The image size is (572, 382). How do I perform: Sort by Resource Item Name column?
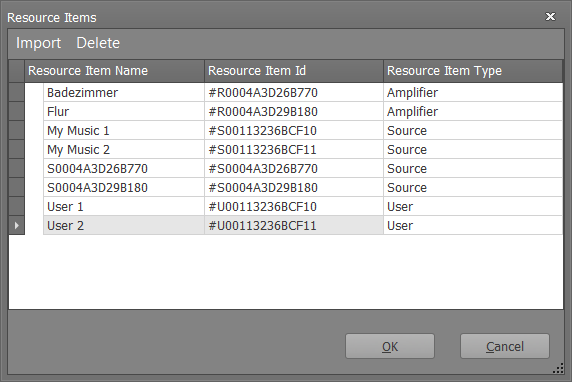[114, 71]
